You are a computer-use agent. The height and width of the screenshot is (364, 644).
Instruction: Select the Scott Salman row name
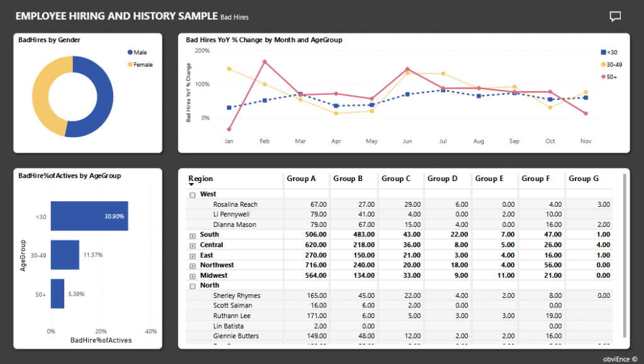coord(233,306)
